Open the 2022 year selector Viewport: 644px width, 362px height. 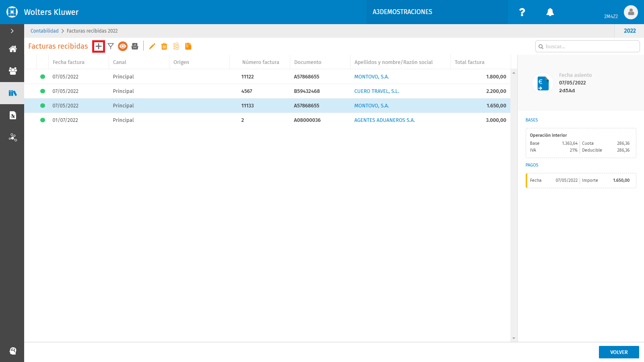[x=630, y=31]
